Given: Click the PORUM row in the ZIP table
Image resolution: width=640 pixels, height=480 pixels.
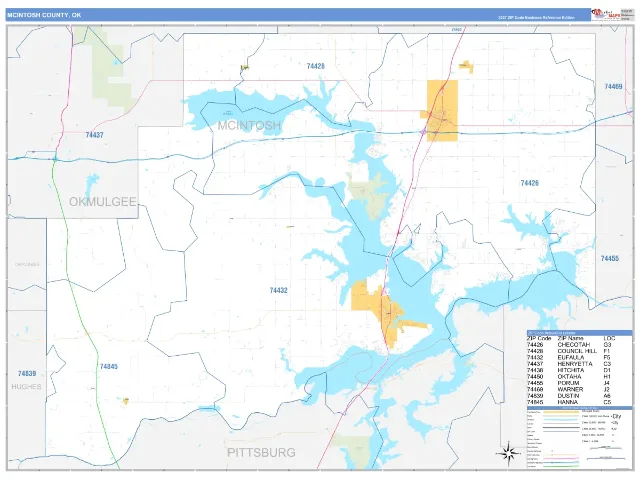Looking at the screenshot, I should coord(579,383).
